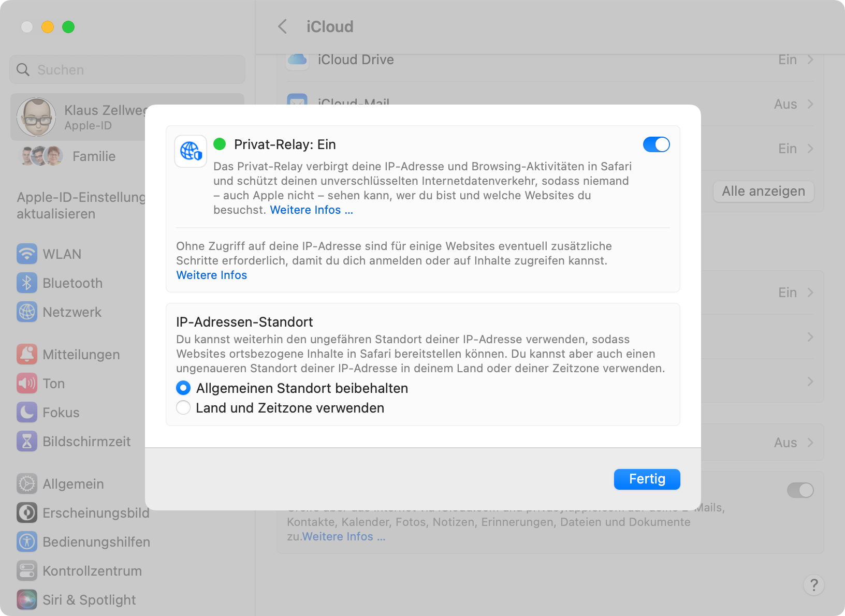Click the Suchen search field
Screen dimensions: 845x616
pyautogui.click(x=127, y=69)
